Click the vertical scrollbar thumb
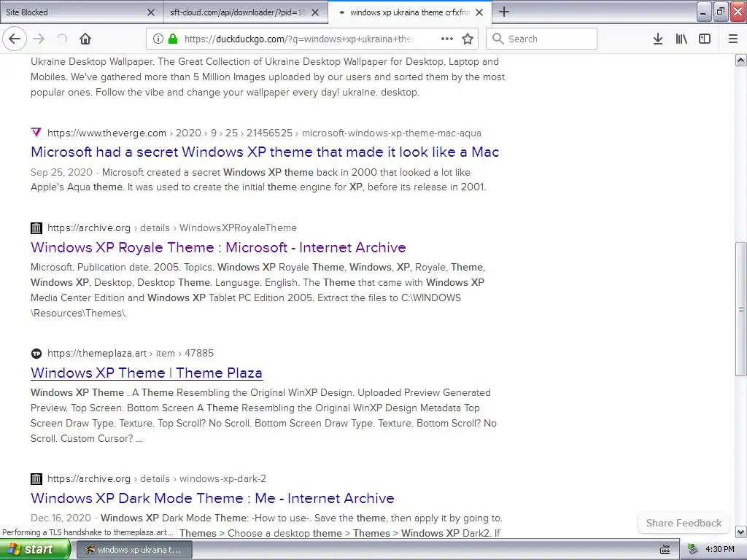Screen dimensions: 747x560 click(741, 309)
